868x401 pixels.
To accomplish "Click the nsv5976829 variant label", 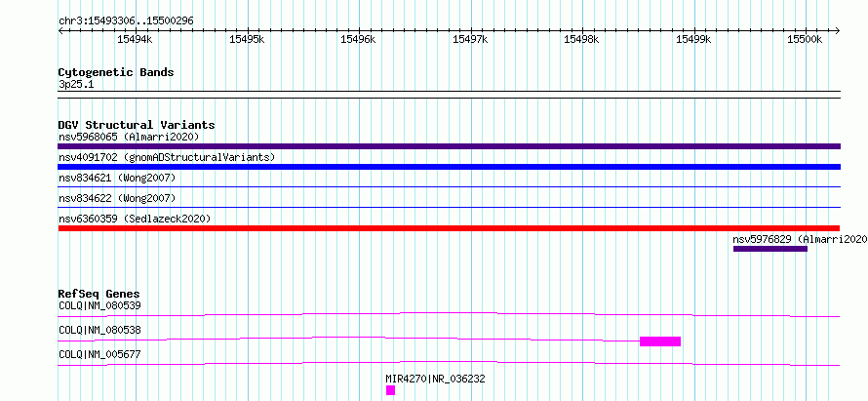I will (x=800, y=239).
